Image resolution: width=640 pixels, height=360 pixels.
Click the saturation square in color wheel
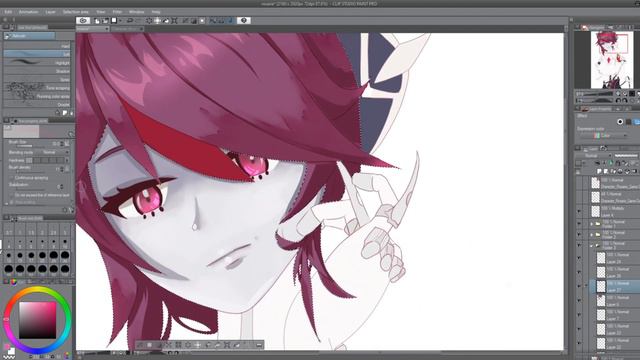(37, 320)
